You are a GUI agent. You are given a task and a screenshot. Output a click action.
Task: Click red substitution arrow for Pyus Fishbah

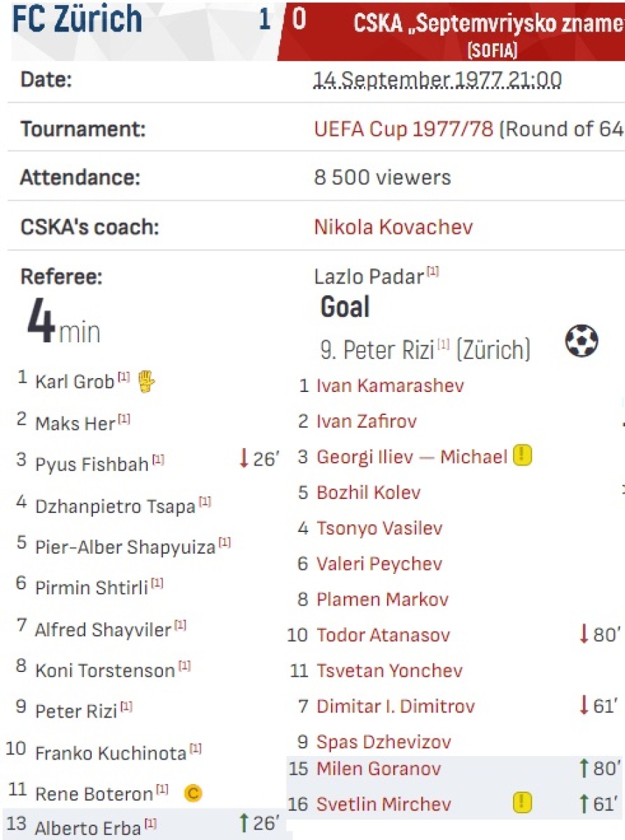coord(244,460)
